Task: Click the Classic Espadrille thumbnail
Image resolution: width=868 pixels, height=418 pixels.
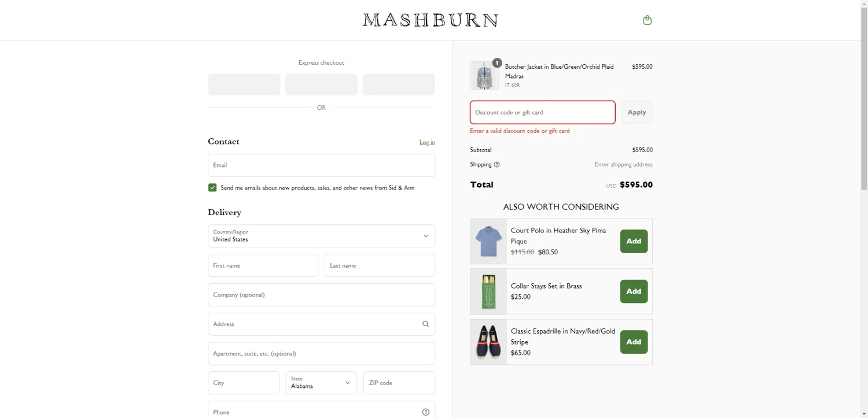Action: 488,342
